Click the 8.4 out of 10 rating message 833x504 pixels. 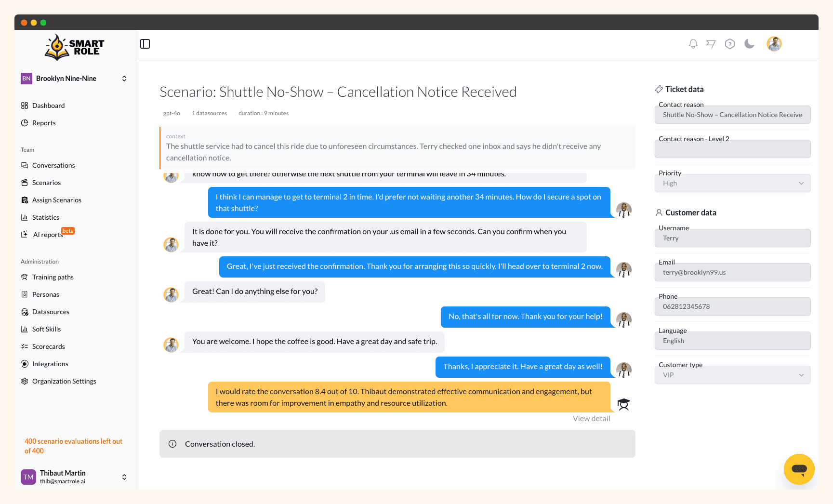409,397
